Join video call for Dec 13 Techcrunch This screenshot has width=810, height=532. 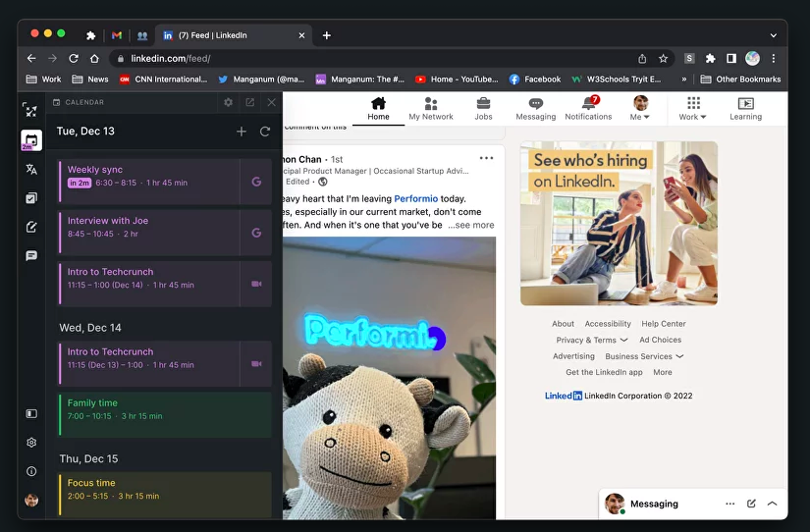[256, 284]
